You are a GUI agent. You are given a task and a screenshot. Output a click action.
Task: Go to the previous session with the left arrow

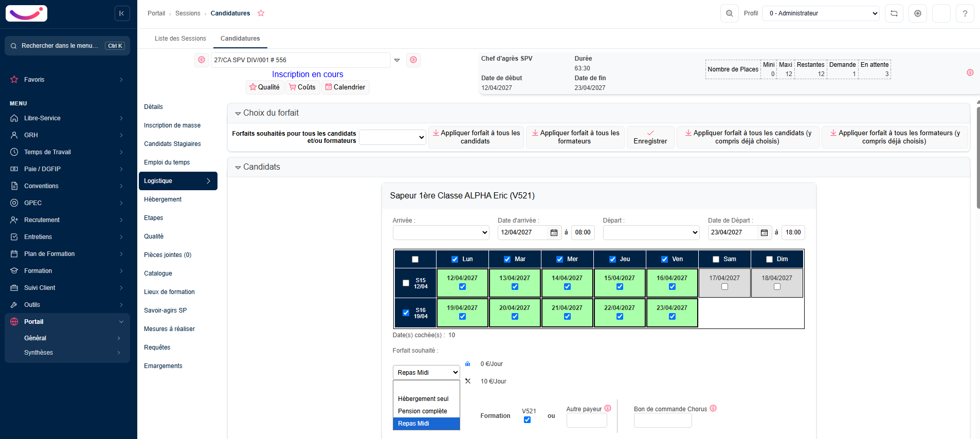point(202,60)
